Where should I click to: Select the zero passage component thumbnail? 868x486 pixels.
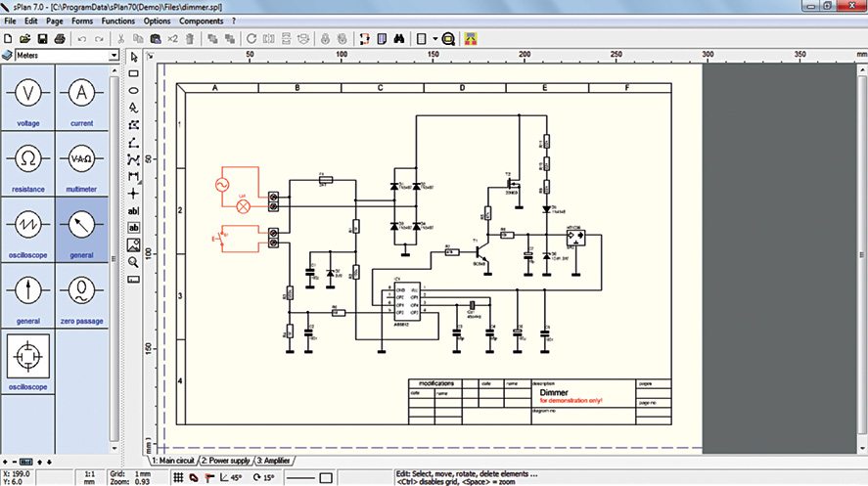tap(81, 295)
